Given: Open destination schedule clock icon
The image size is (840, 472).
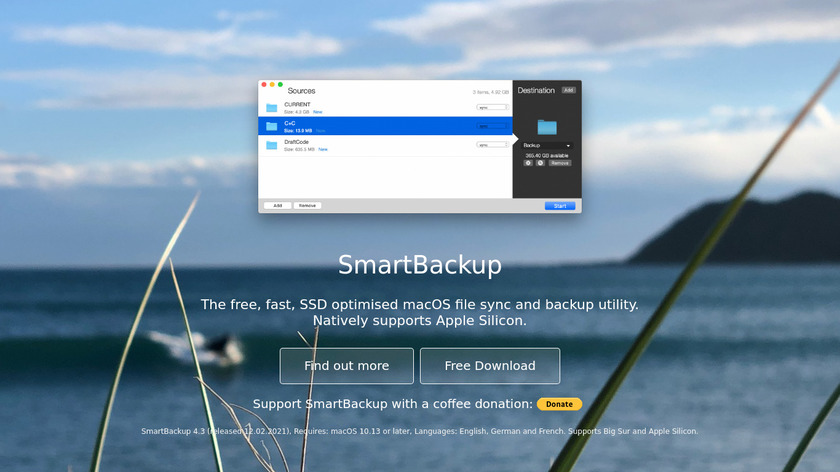Looking at the screenshot, I should pos(540,163).
